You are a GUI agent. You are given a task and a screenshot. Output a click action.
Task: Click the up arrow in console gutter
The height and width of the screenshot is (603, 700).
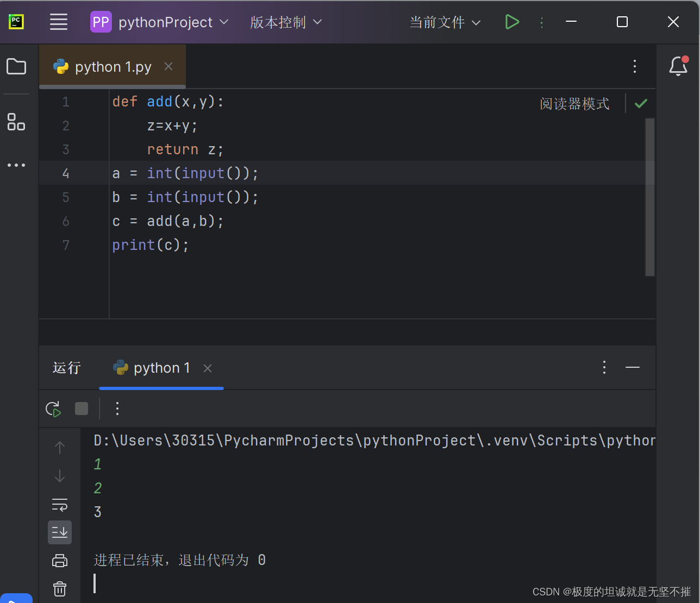click(x=59, y=447)
